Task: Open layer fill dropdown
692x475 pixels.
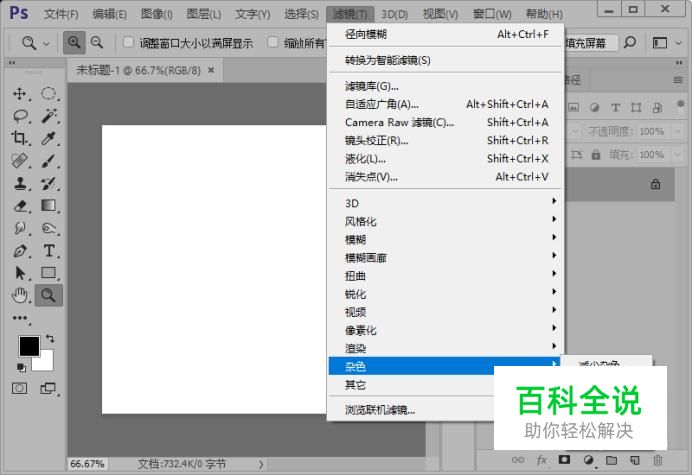Action: pyautogui.click(x=677, y=155)
